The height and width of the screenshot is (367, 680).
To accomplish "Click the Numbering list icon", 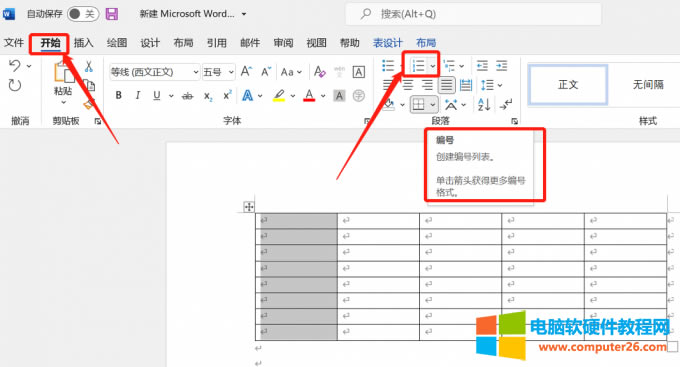I will click(418, 66).
